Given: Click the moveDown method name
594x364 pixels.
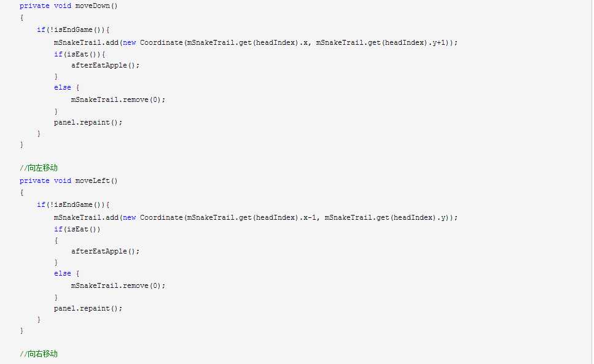Looking at the screenshot, I should coord(92,6).
